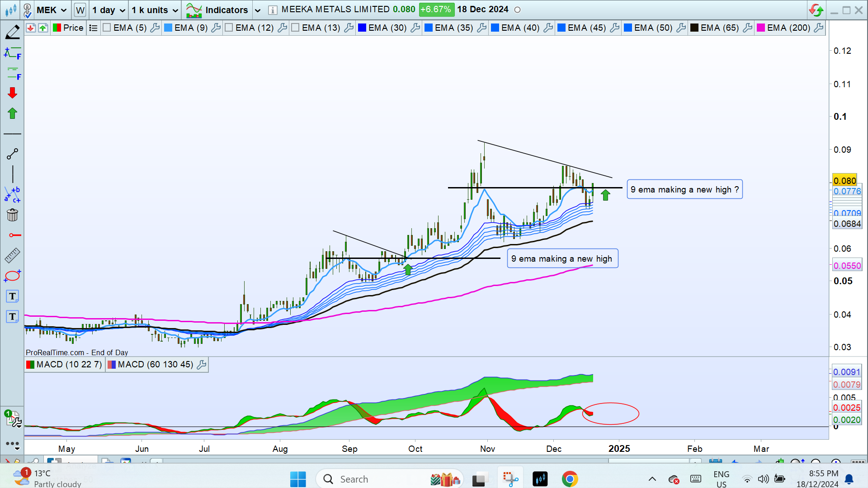Click the circle toggle after 18 Dec 2024

[518, 10]
